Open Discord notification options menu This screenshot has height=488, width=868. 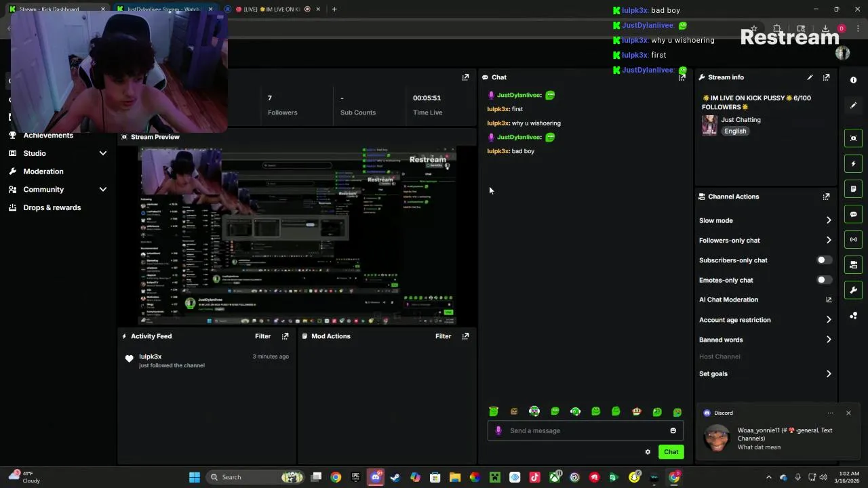coord(830,413)
